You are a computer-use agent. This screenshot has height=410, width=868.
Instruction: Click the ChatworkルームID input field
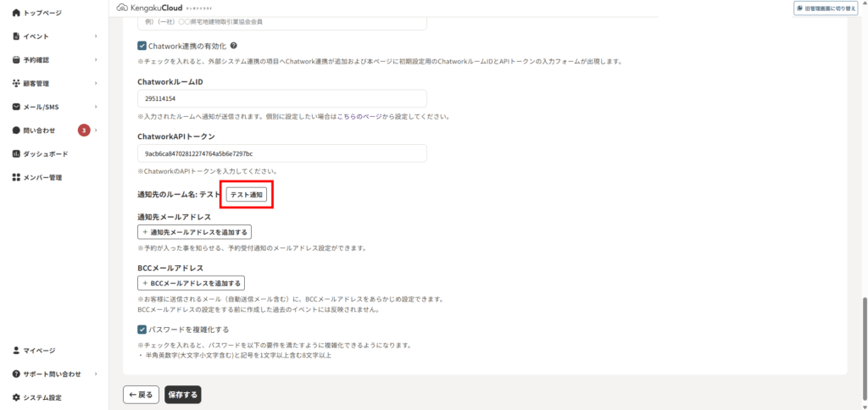coord(281,98)
